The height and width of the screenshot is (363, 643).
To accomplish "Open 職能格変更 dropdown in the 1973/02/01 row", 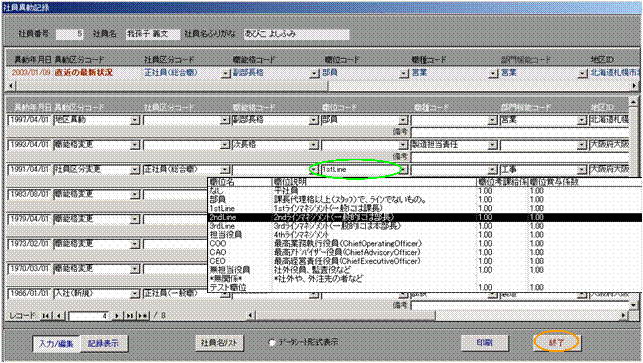I will tap(135, 244).
